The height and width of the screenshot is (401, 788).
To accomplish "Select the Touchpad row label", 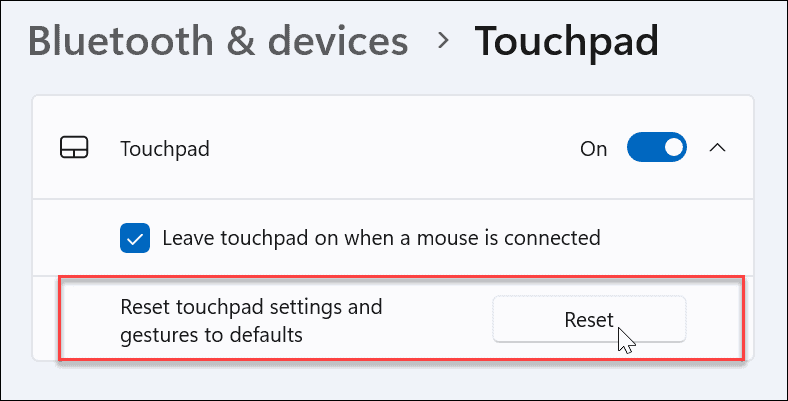I will click(x=165, y=149).
